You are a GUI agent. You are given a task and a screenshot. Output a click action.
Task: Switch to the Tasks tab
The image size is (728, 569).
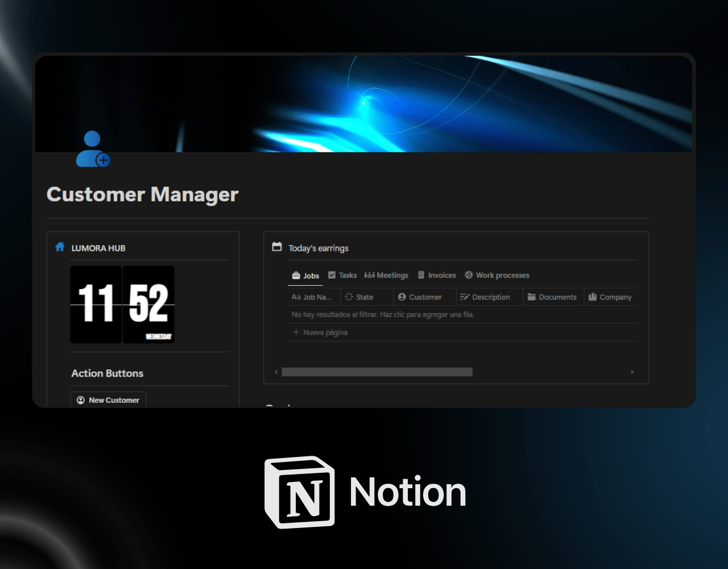[342, 275]
